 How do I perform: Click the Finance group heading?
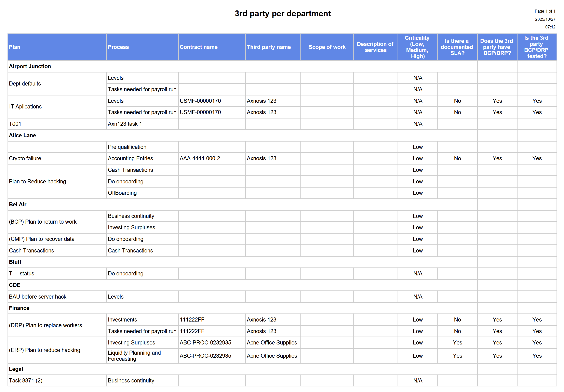[19, 308]
